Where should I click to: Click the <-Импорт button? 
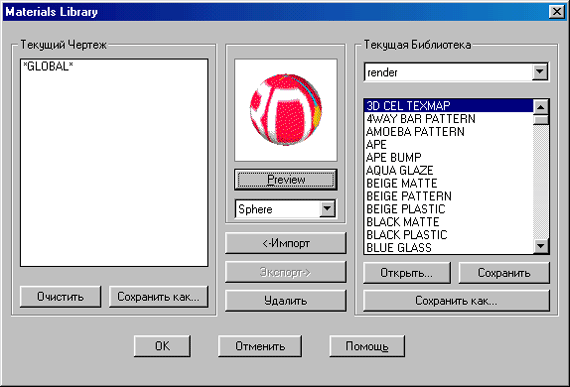[x=286, y=243]
